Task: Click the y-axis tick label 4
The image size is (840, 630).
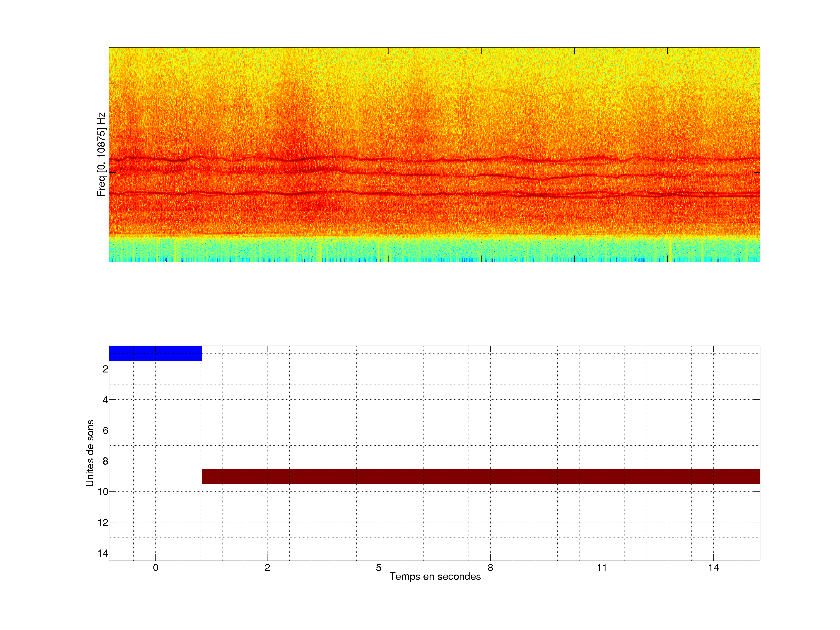Action: click(x=105, y=400)
